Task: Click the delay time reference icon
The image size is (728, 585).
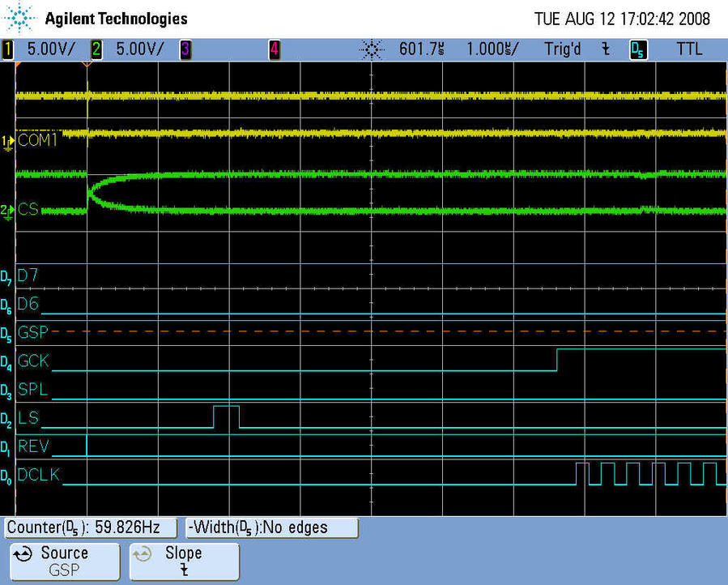Action: click(371, 49)
